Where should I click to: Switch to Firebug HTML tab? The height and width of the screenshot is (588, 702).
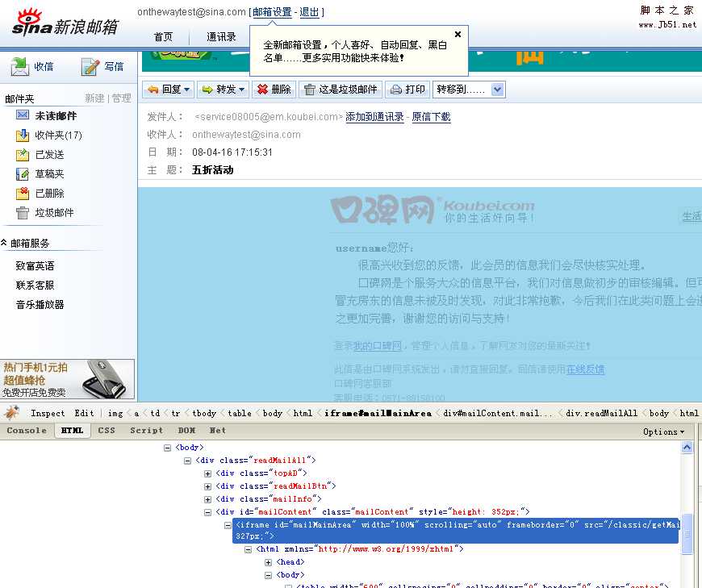pyautogui.click(x=72, y=431)
